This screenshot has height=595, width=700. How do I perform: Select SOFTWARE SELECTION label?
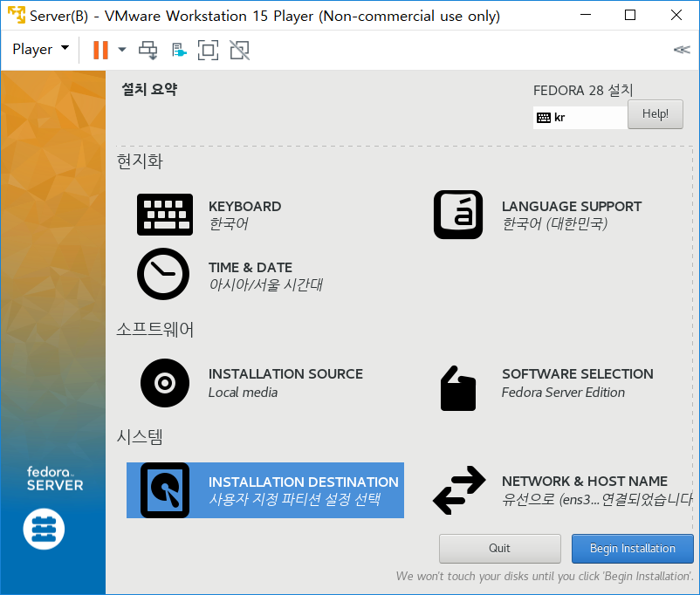pos(578,373)
